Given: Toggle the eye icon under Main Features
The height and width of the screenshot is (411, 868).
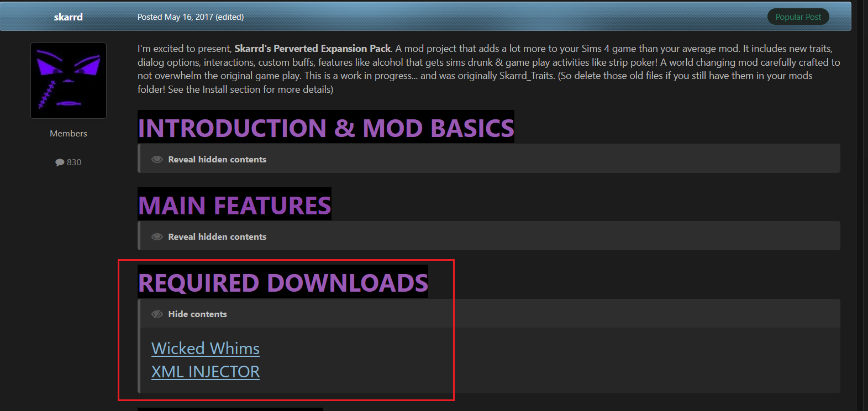Looking at the screenshot, I should [157, 237].
